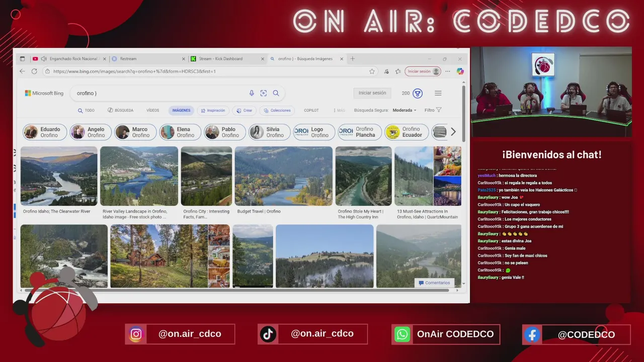The width and height of the screenshot is (644, 362).
Task: Expand the MÁS menu in Bing navigation
Action: (339, 110)
